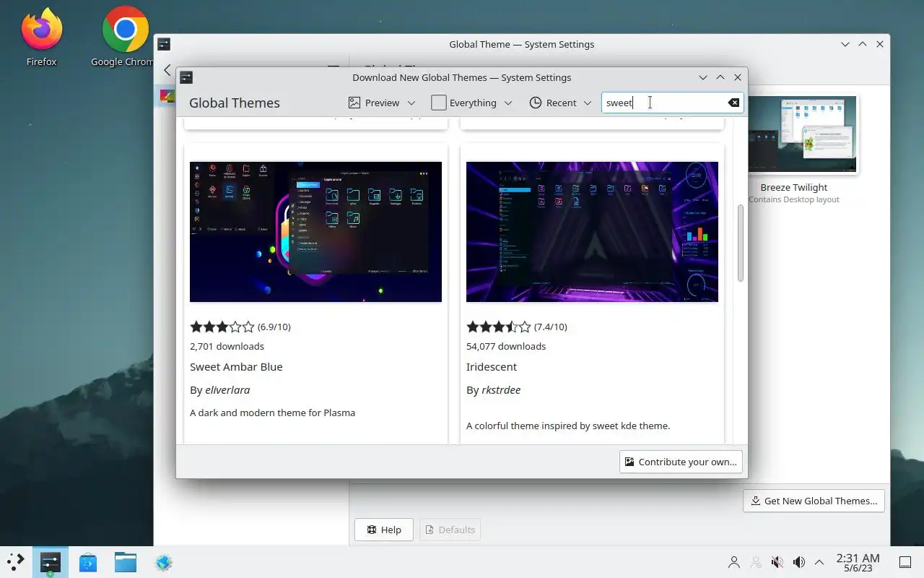The image size is (924, 578).
Task: Click the dialog's vertical scrollbar handle
Action: tap(740, 243)
